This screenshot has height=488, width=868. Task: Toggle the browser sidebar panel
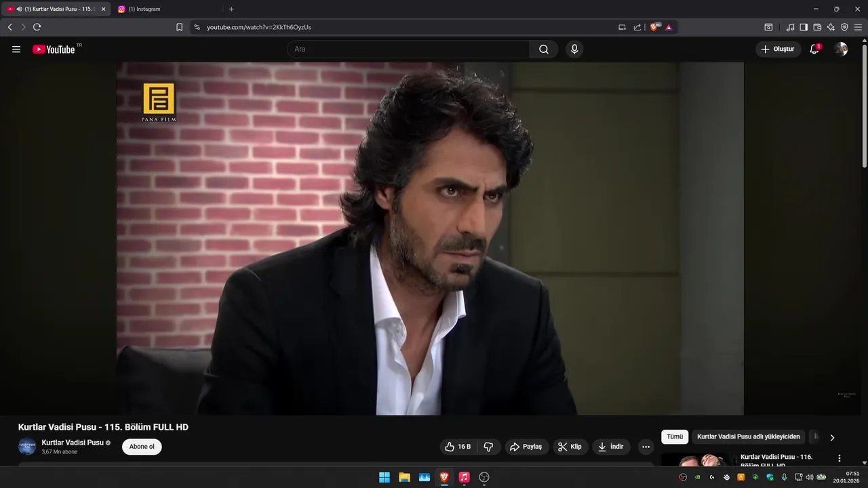pyautogui.click(x=804, y=27)
